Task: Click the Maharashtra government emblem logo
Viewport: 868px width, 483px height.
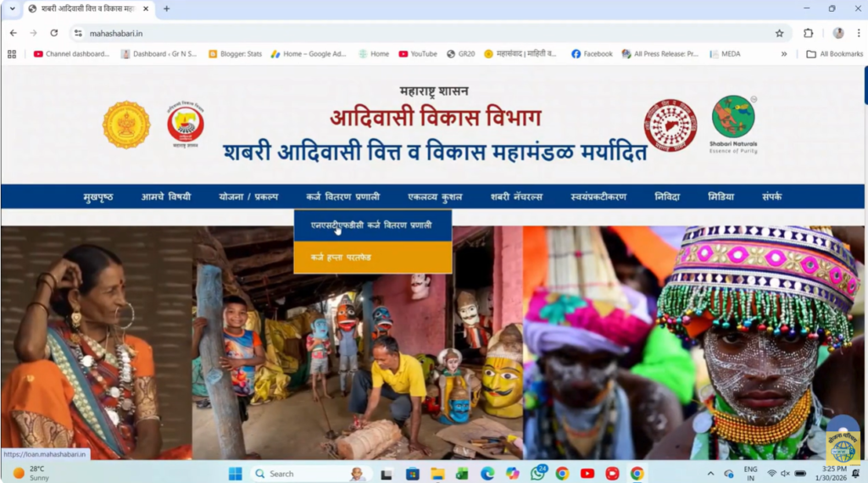Action: tap(126, 125)
